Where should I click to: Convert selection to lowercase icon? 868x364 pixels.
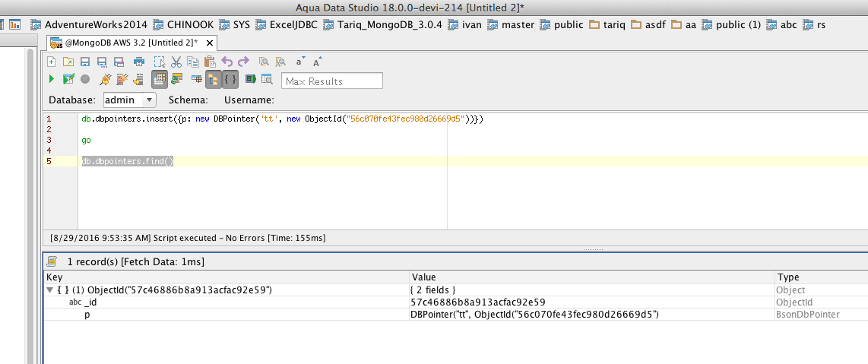tap(299, 62)
